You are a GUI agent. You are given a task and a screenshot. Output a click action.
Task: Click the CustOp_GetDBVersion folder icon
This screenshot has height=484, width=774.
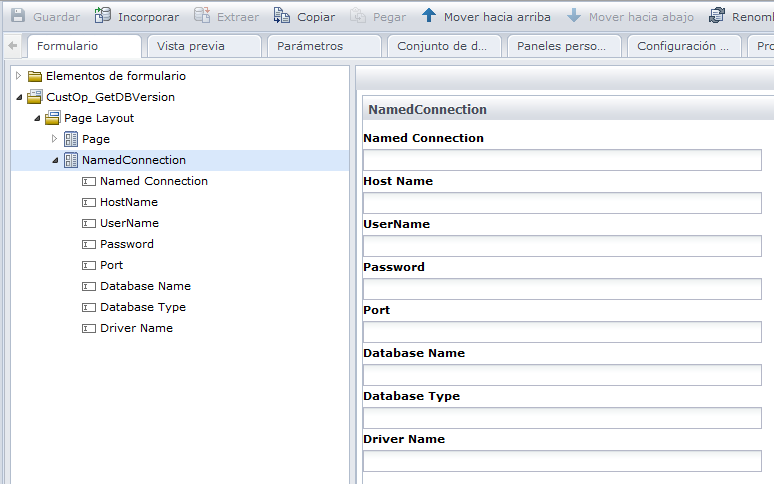[x=35, y=97]
